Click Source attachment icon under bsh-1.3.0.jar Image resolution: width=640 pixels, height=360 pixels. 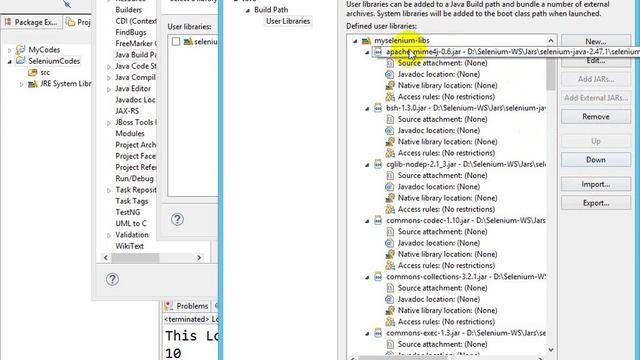tap(390, 119)
